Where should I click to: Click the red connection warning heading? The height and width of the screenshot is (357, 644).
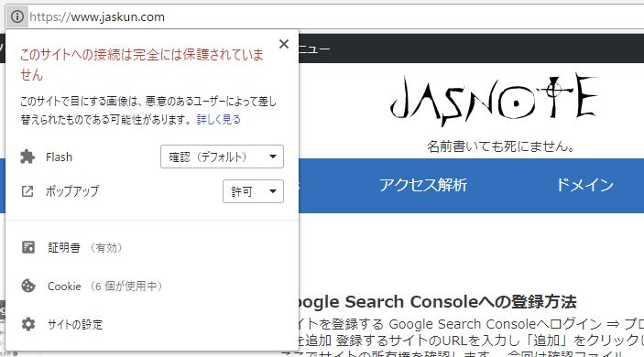pos(142,64)
